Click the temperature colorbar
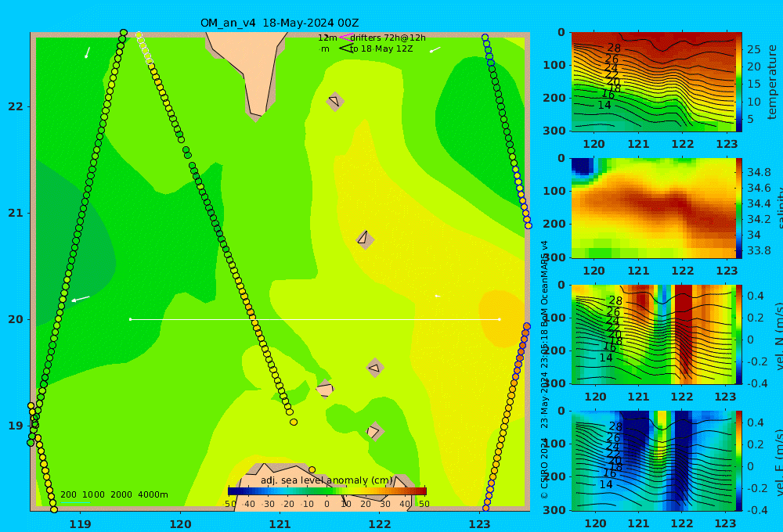The height and width of the screenshot is (532, 783). 739,82
